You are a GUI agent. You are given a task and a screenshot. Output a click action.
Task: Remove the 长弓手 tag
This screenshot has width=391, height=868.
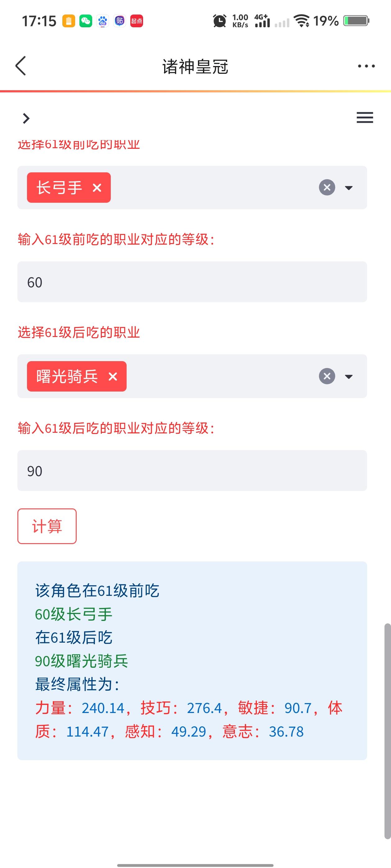tap(97, 188)
